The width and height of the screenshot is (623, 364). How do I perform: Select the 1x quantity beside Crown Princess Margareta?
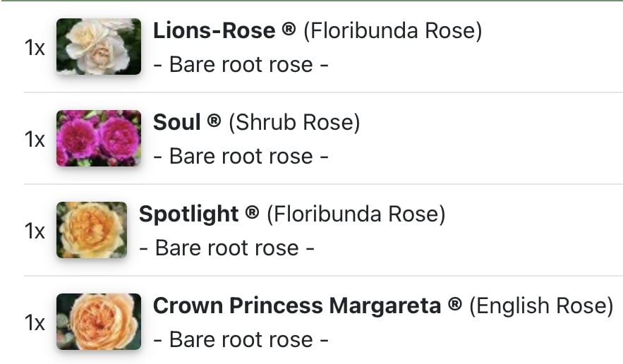pos(35,323)
